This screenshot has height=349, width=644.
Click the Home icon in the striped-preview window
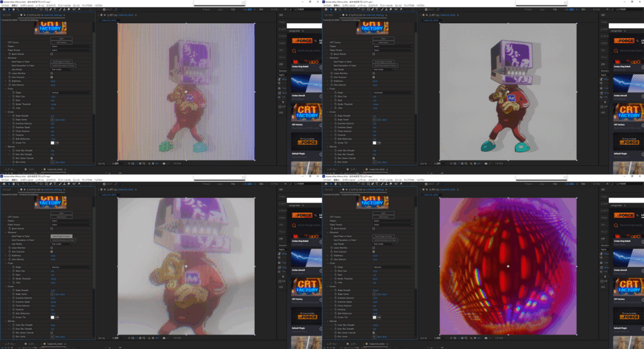3,9
